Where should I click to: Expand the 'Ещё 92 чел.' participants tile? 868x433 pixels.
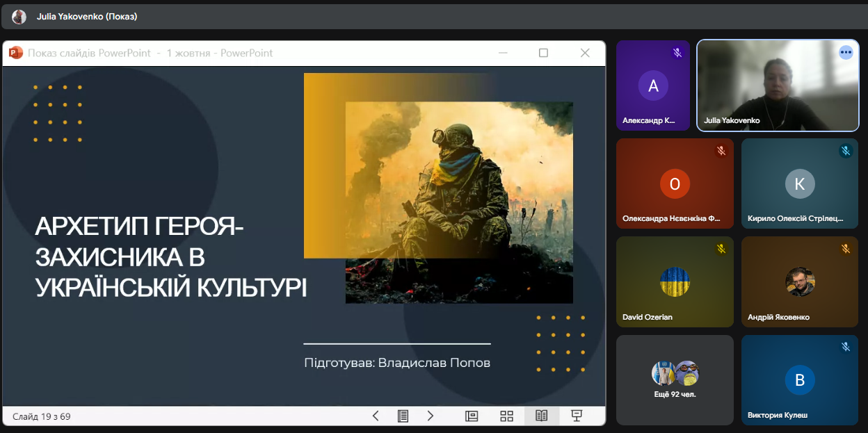click(675, 379)
